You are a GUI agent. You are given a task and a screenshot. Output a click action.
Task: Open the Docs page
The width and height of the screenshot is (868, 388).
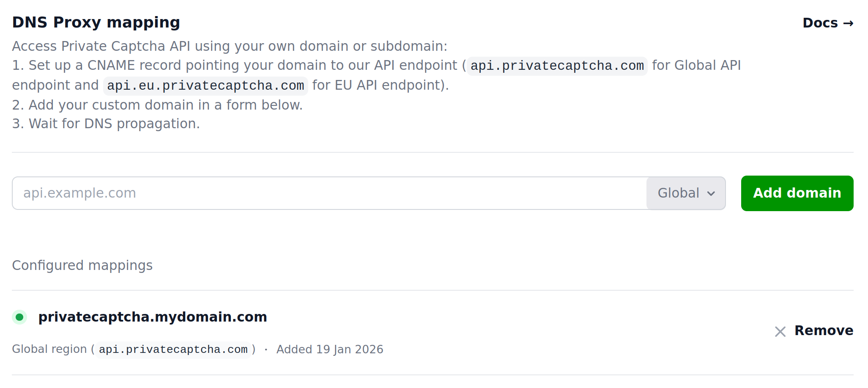click(x=827, y=23)
